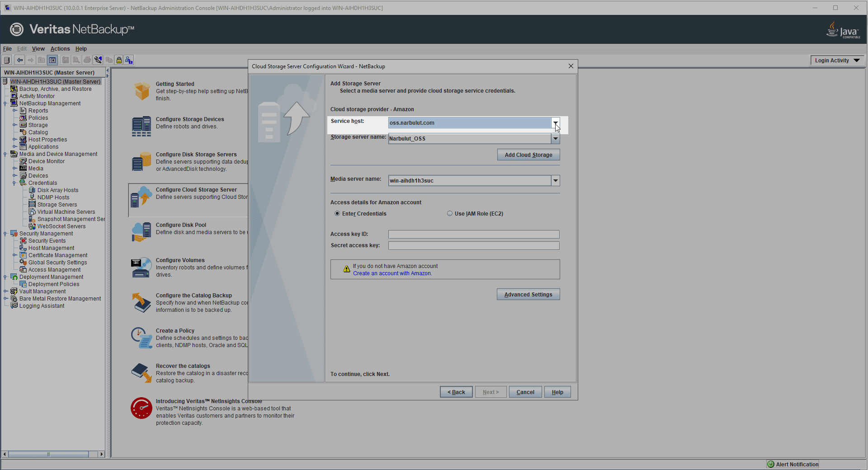Image resolution: width=868 pixels, height=470 pixels.
Task: Click the wrench troubleshooter toolbar icon
Action: [98, 60]
